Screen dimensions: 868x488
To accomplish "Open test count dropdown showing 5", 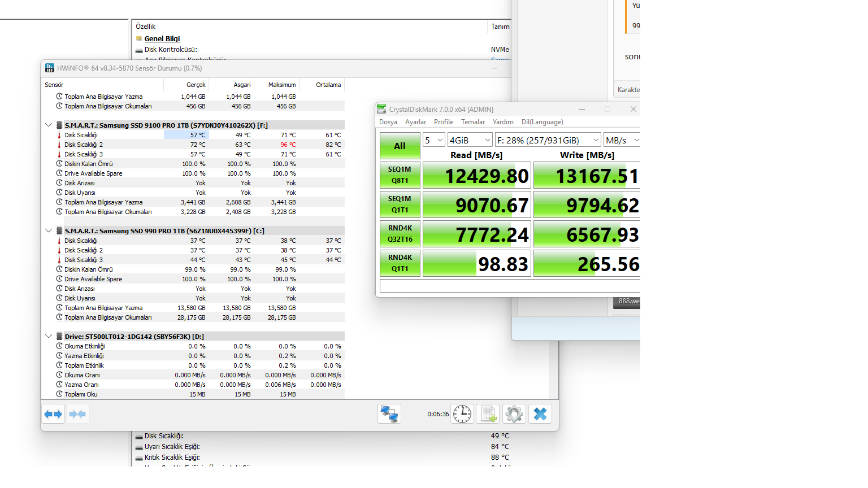I will coord(434,140).
